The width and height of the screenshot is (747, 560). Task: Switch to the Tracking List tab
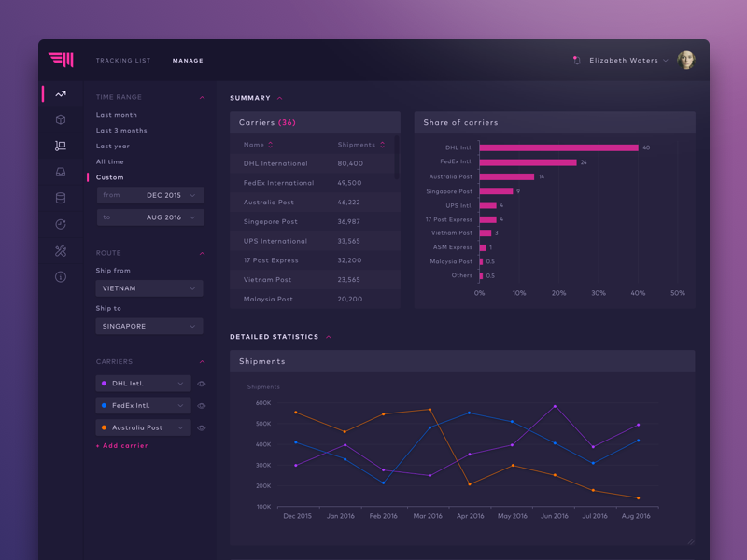pos(122,61)
